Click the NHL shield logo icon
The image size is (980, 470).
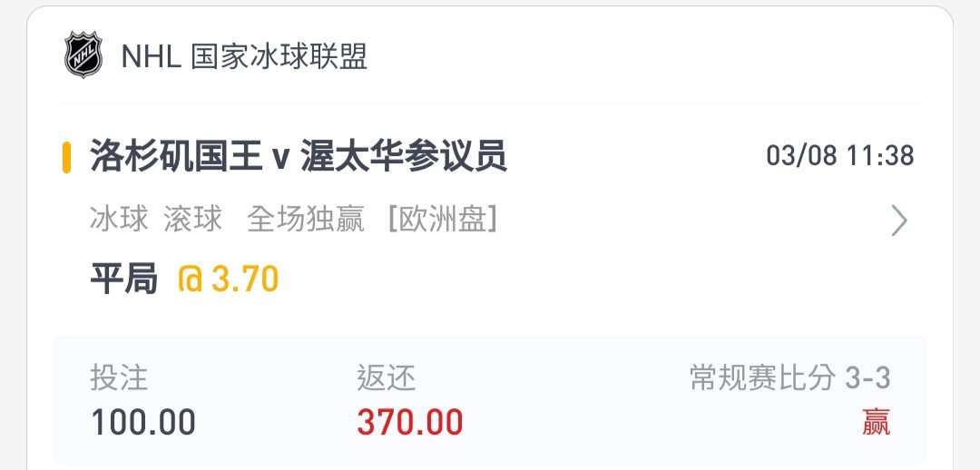coord(83,55)
